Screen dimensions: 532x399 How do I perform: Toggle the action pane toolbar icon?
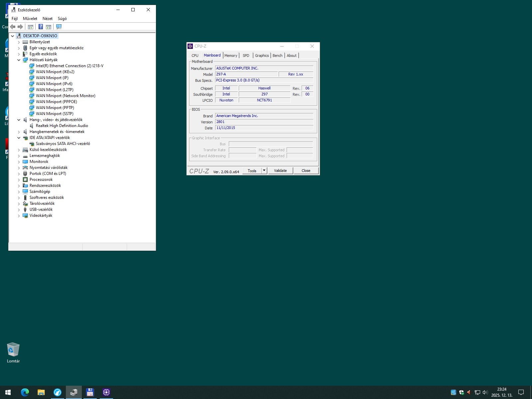tap(49, 27)
